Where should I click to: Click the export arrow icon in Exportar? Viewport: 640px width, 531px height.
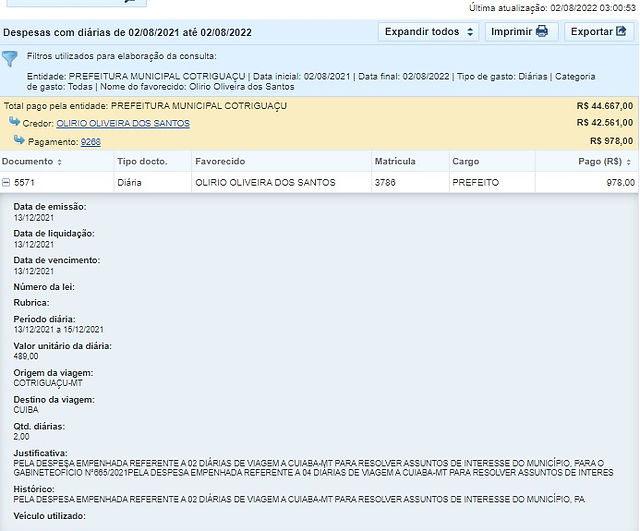[621, 31]
